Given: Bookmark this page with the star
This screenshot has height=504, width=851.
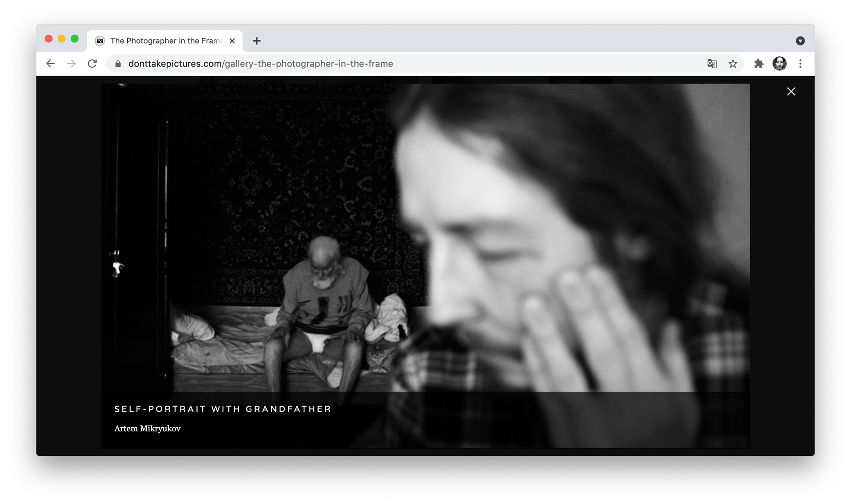Looking at the screenshot, I should coord(733,64).
